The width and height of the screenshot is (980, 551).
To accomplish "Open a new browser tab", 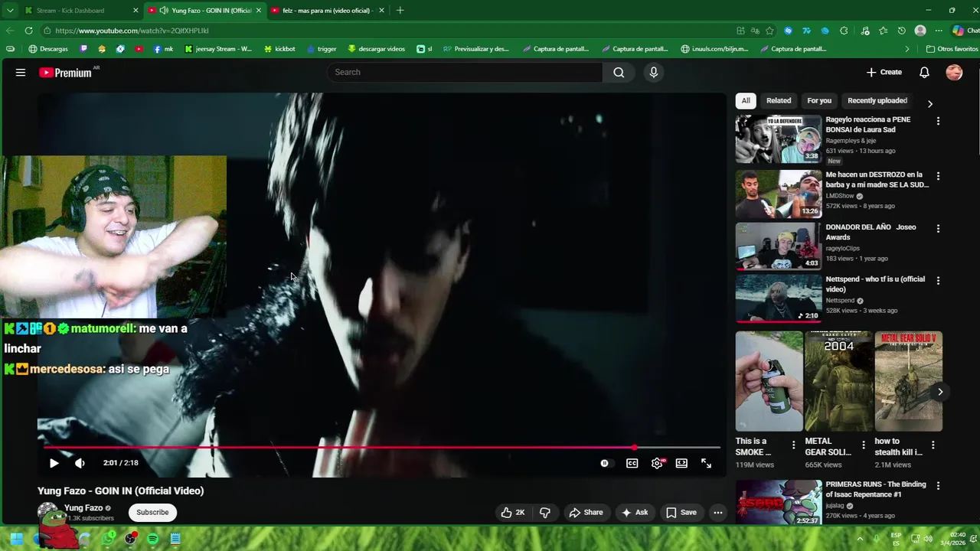I will [400, 11].
